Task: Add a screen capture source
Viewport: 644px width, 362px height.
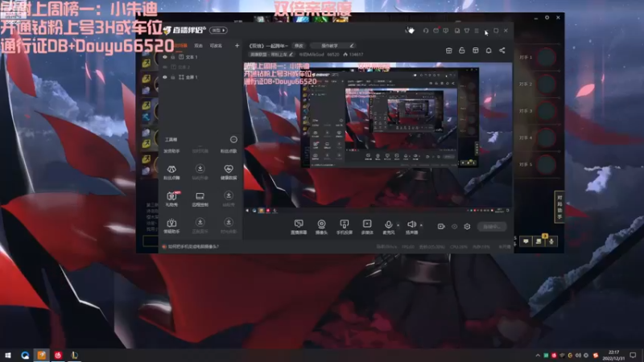Action: [299, 227]
